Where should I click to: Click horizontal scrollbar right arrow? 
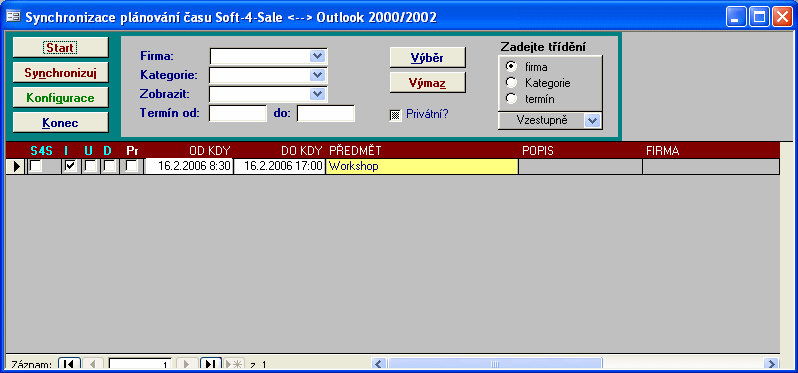click(772, 364)
